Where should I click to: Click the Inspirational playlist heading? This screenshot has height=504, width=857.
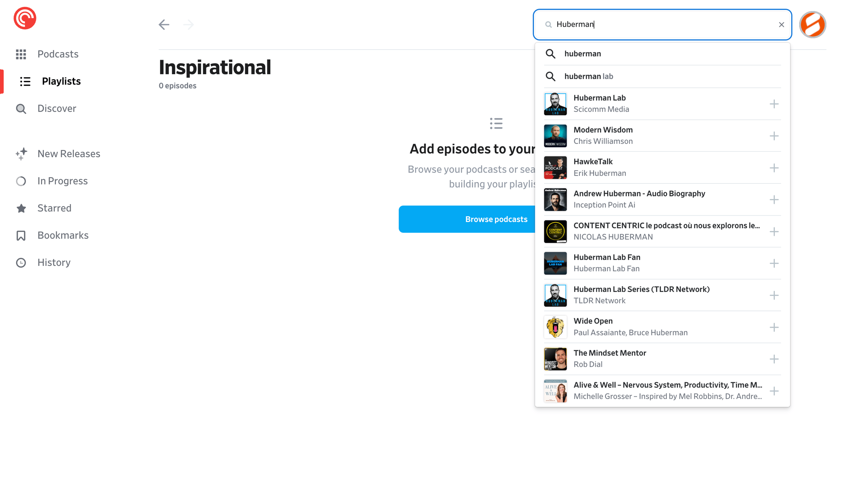pyautogui.click(x=215, y=67)
